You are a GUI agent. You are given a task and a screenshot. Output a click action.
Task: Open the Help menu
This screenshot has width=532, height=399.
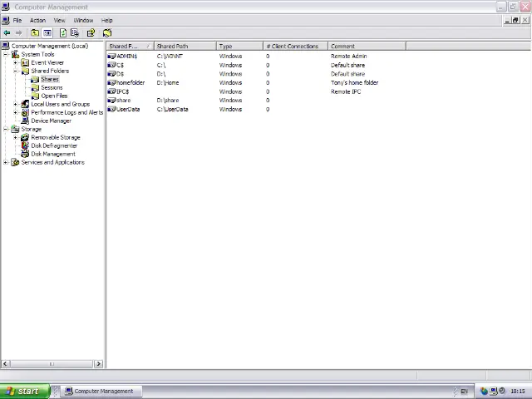(106, 20)
